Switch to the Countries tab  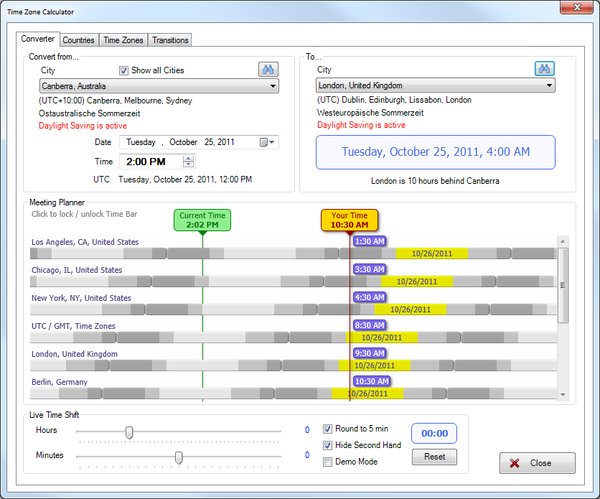pos(78,40)
